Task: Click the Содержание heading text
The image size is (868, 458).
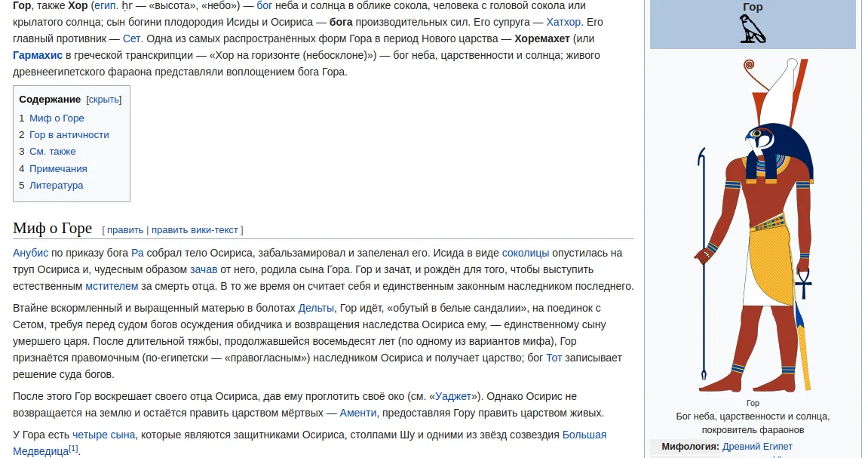Action: pos(50,100)
